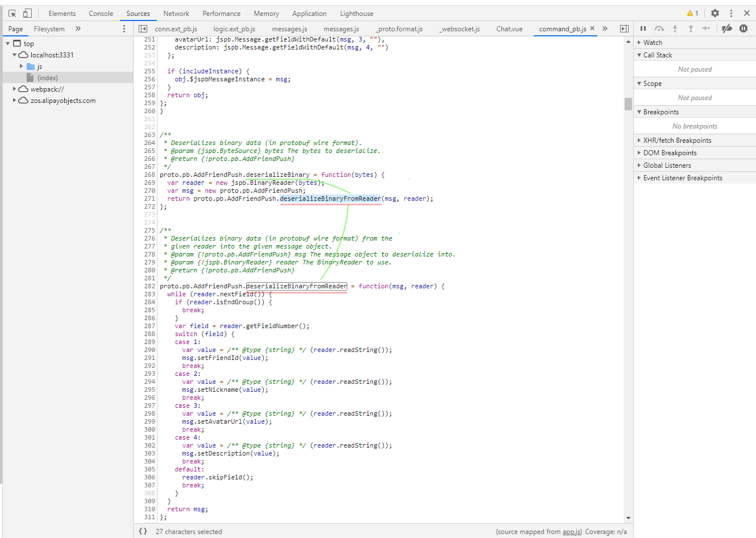Click scrollbar down arrow in editor

pos(628,518)
